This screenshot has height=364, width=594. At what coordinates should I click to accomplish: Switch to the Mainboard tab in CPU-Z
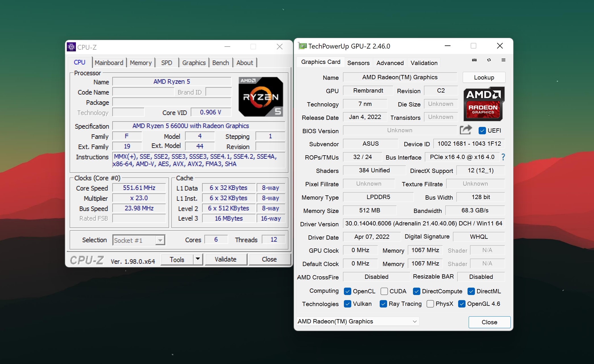tap(109, 63)
